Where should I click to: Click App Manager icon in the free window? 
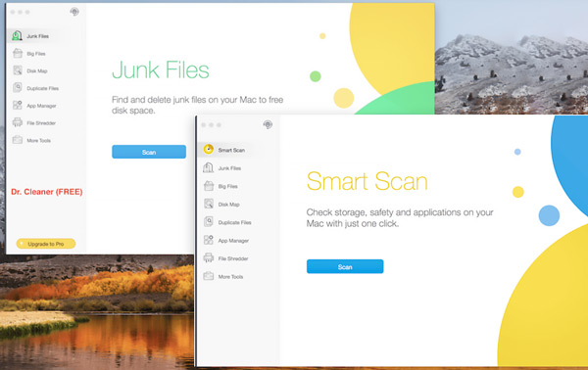(x=18, y=106)
